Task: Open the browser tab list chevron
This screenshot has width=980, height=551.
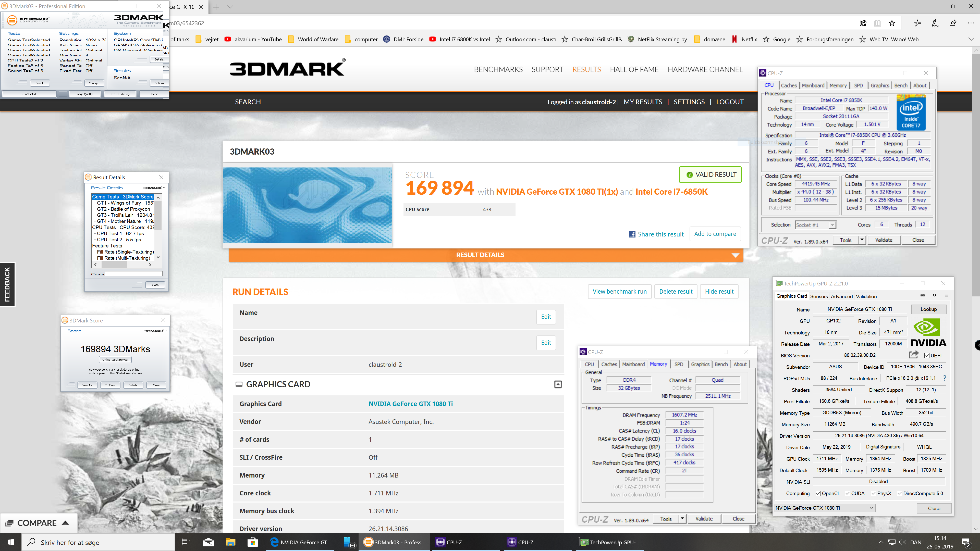Action: tap(230, 7)
